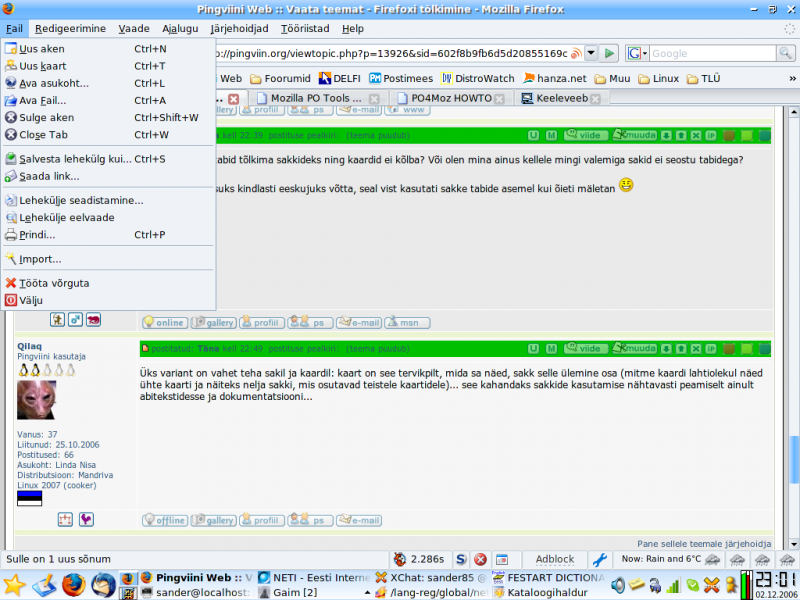Launch Firefox from the taskbar quick-launch icon
Viewport: 800px width, 600px height.
click(x=74, y=585)
